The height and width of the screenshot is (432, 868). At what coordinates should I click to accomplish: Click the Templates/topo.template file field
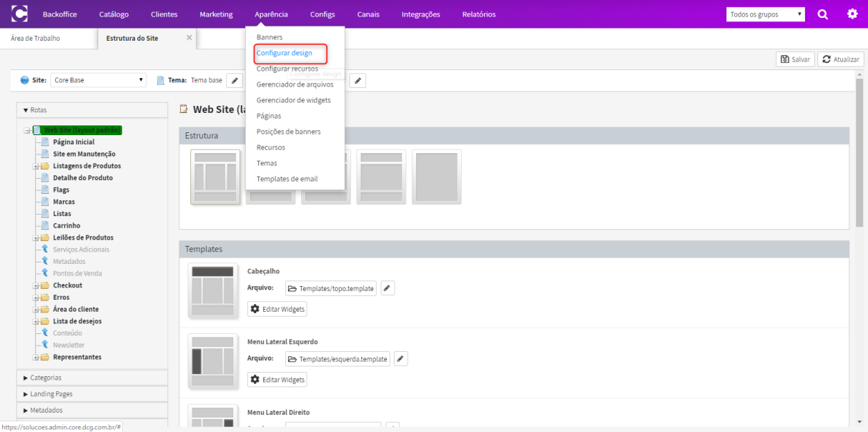tap(331, 288)
